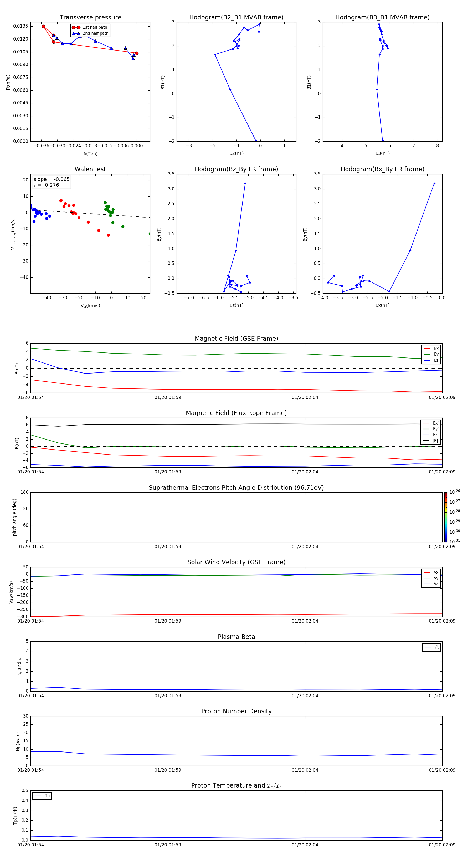Click the "A(T·m)" x-axis label
The height and width of the screenshot is (868, 473).
(90, 154)
